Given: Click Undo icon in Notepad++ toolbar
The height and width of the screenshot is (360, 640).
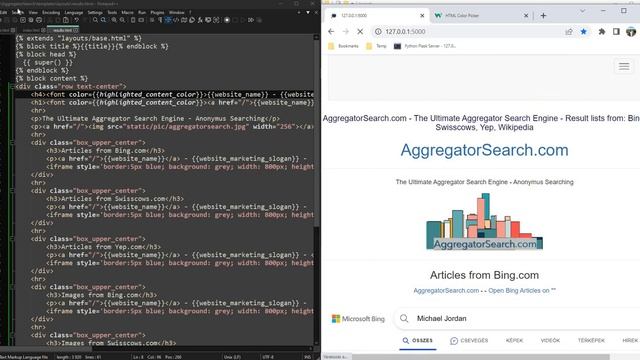Looking at the screenshot, I should [x=76, y=20].
